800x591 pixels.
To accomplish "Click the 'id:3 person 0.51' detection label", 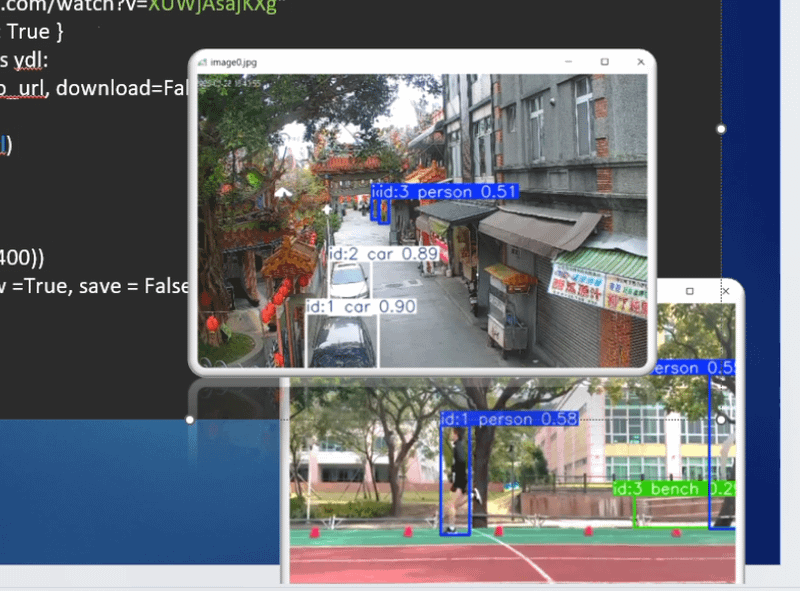I will tap(445, 192).
